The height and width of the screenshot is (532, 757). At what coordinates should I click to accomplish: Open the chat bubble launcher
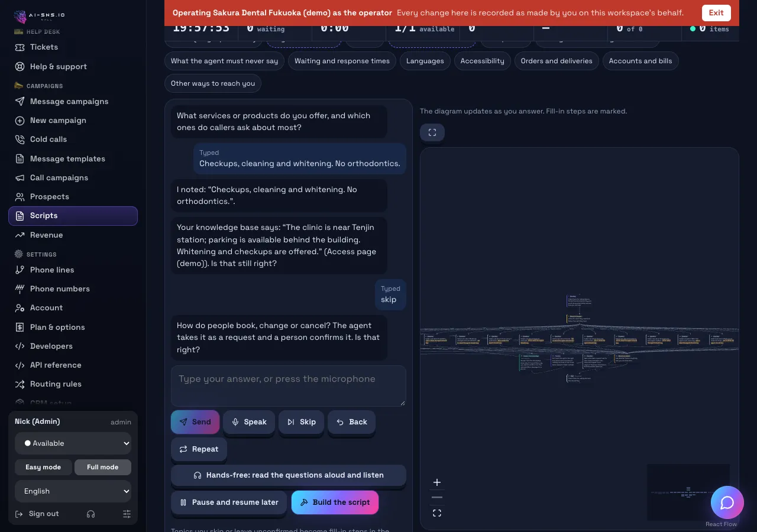coord(727,502)
